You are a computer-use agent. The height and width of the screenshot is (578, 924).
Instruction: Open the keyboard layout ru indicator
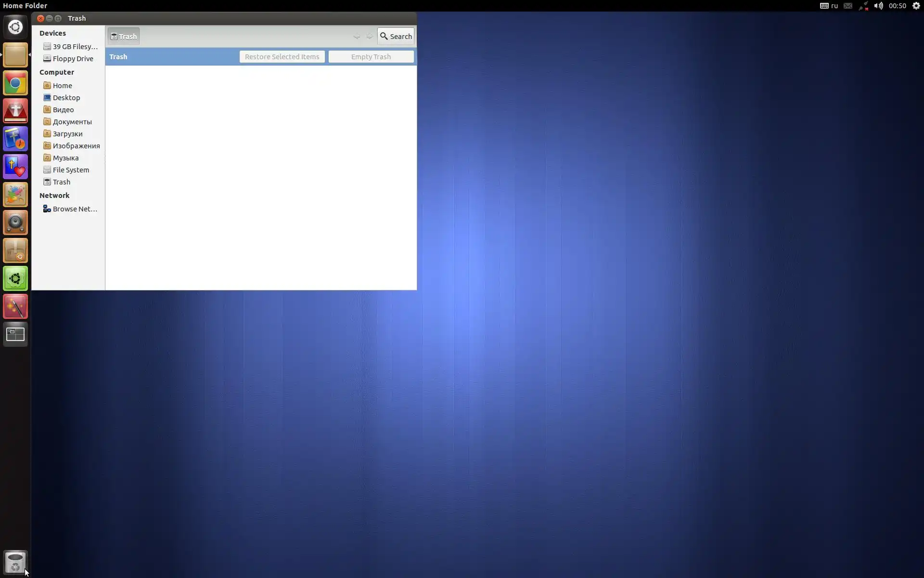pos(829,6)
